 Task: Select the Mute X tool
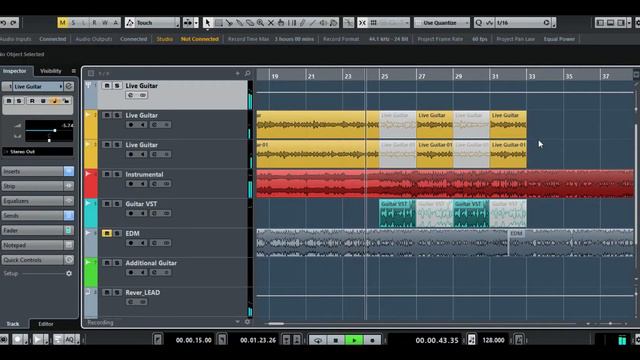[271, 23]
